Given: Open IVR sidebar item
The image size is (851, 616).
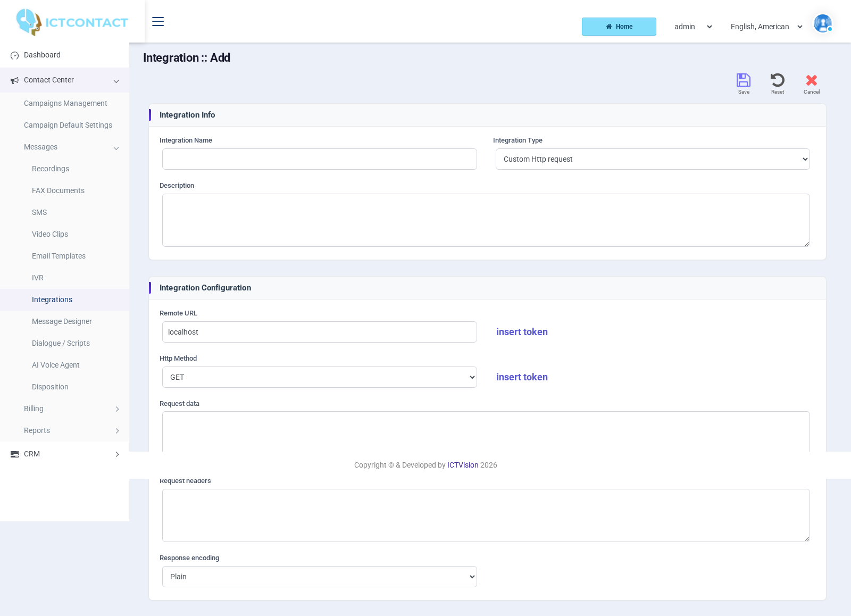Looking at the screenshot, I should (x=38, y=278).
